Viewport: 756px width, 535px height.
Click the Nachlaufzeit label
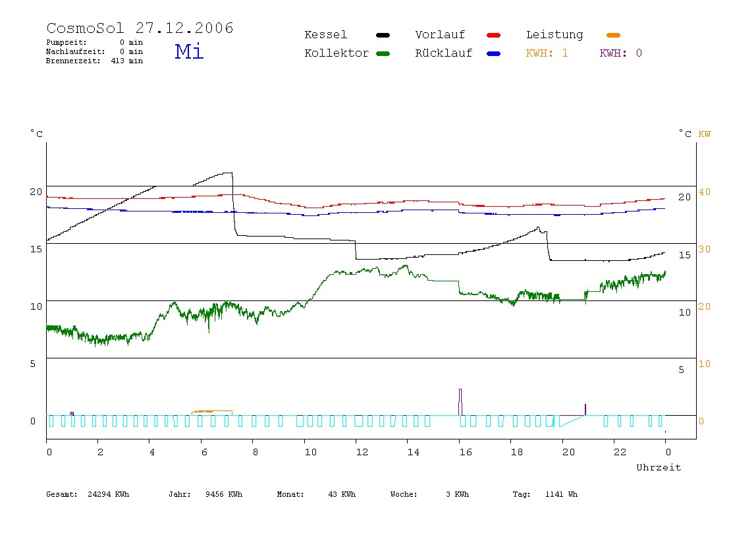tap(75, 51)
